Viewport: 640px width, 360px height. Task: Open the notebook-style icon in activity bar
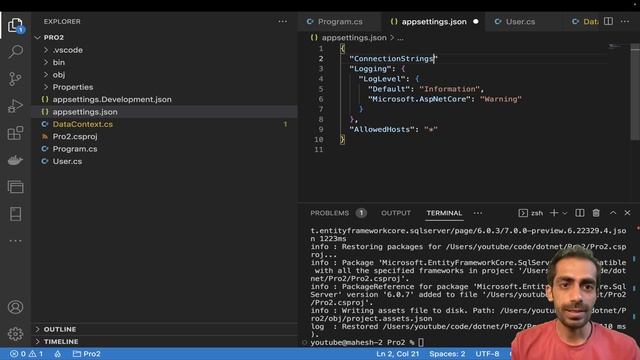(x=16, y=214)
